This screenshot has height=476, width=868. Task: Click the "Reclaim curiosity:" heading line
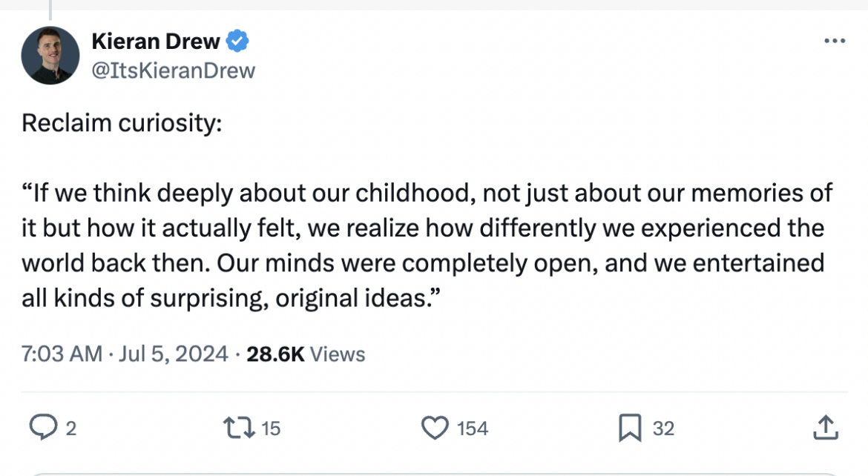(x=122, y=123)
